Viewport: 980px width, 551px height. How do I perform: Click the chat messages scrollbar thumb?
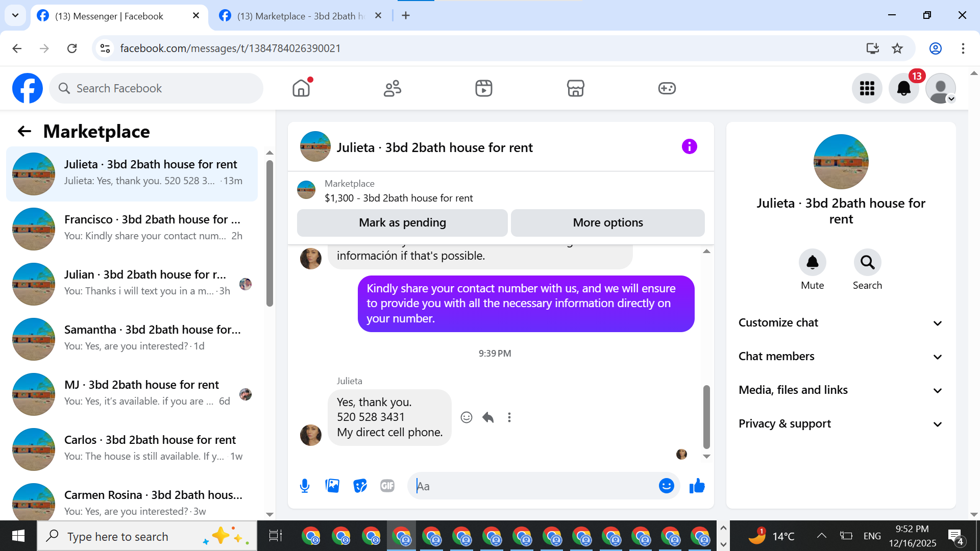click(x=706, y=416)
